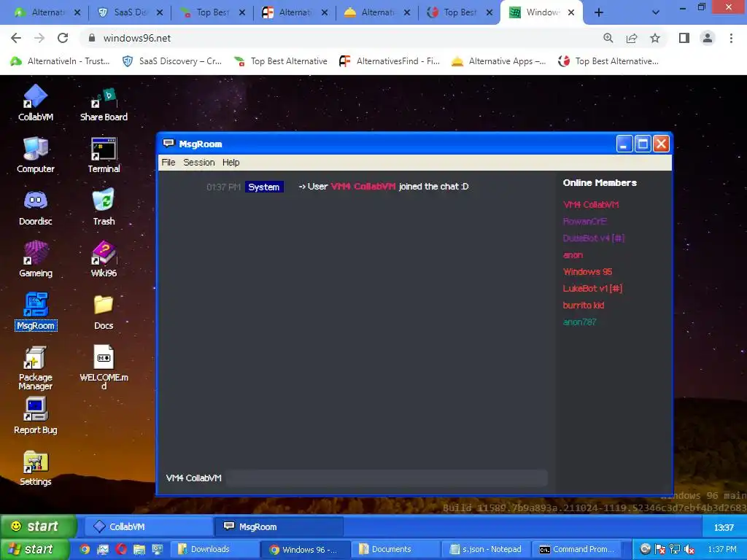Click the System badge in chat message
This screenshot has width=747, height=560.
[264, 187]
